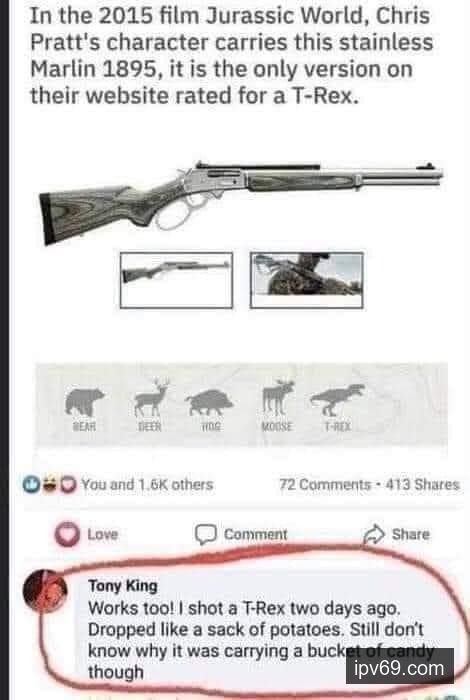Click Tony King's profile picture
The image size is (470, 700).
click(x=45, y=592)
